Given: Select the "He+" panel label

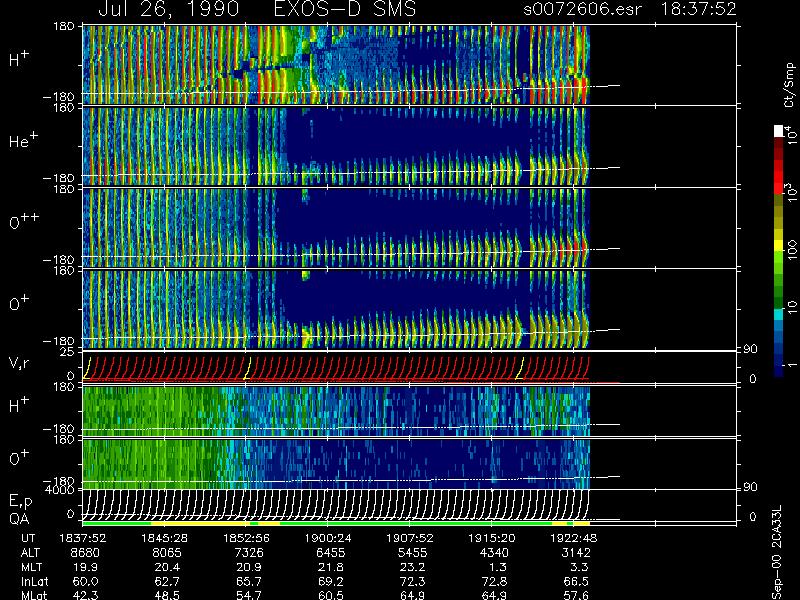Looking at the screenshot, I should pyautogui.click(x=23, y=140).
